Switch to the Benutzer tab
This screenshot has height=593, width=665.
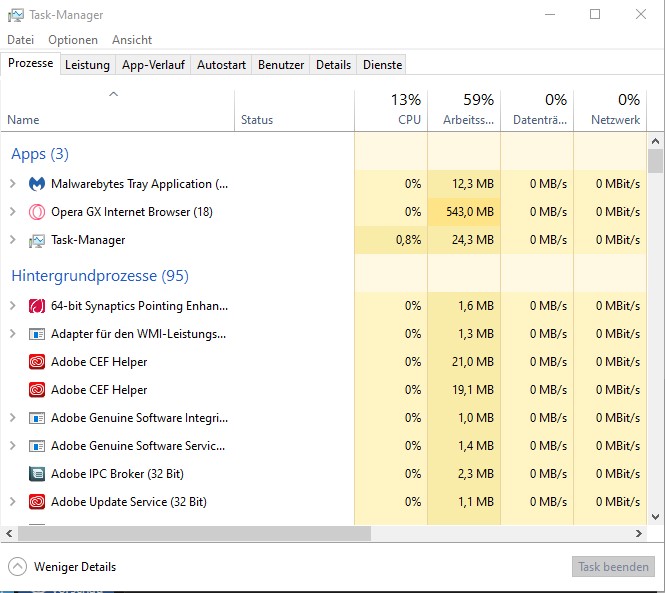point(281,65)
